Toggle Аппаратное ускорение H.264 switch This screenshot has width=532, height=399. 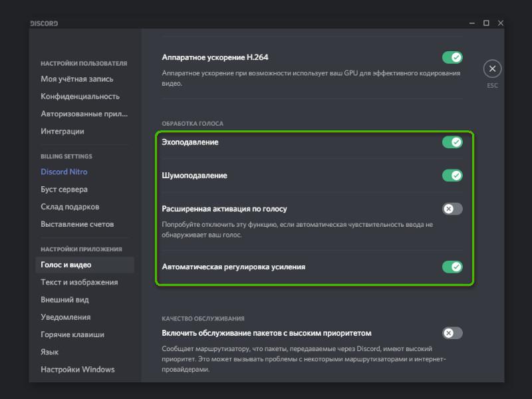tap(452, 57)
